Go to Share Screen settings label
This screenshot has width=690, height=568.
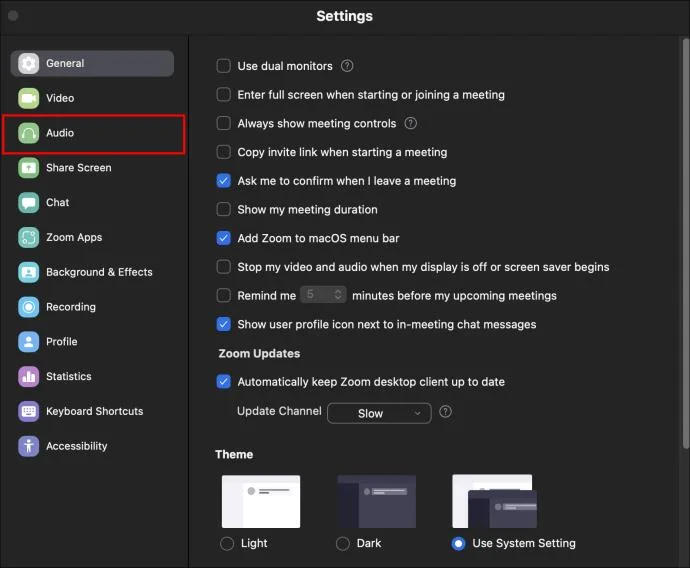click(x=79, y=168)
